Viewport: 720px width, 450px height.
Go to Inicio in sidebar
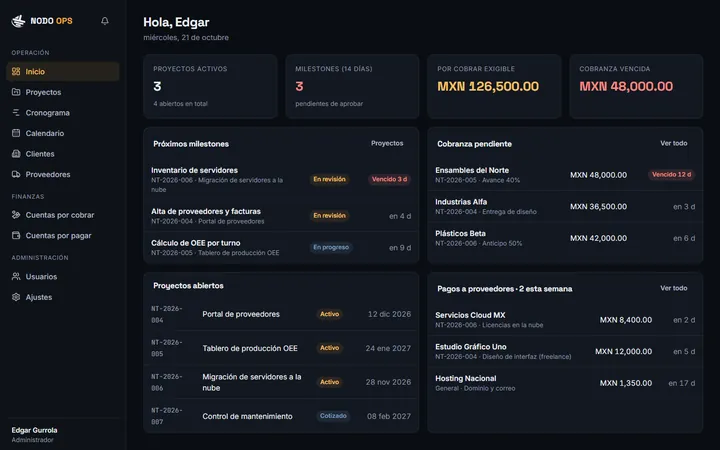click(63, 72)
